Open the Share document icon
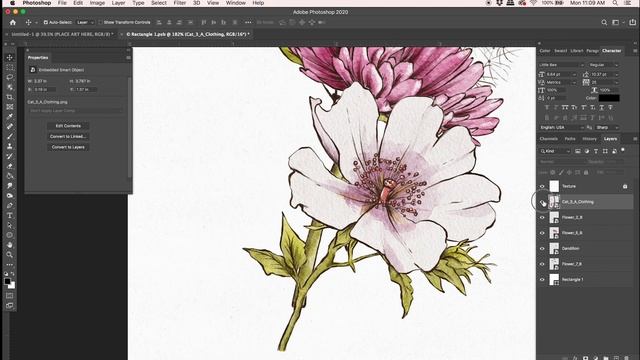The width and height of the screenshot is (640, 360). 632,22
